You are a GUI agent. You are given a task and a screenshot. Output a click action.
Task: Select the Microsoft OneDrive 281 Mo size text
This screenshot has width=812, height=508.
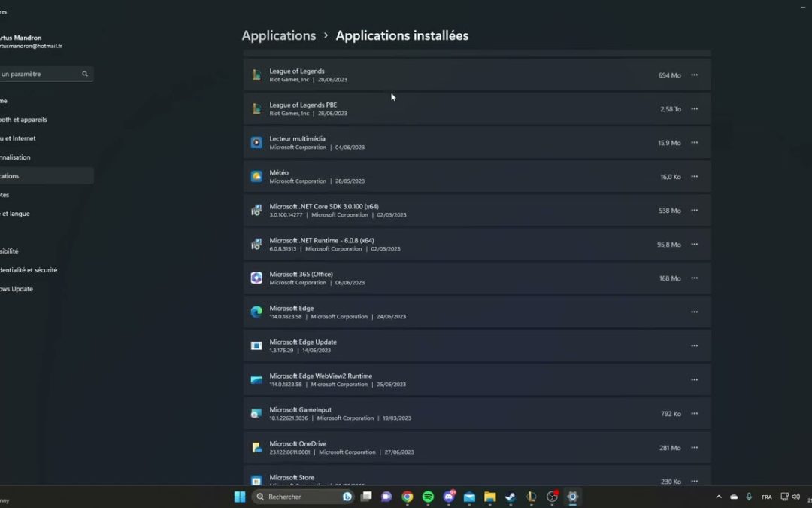[670, 448]
